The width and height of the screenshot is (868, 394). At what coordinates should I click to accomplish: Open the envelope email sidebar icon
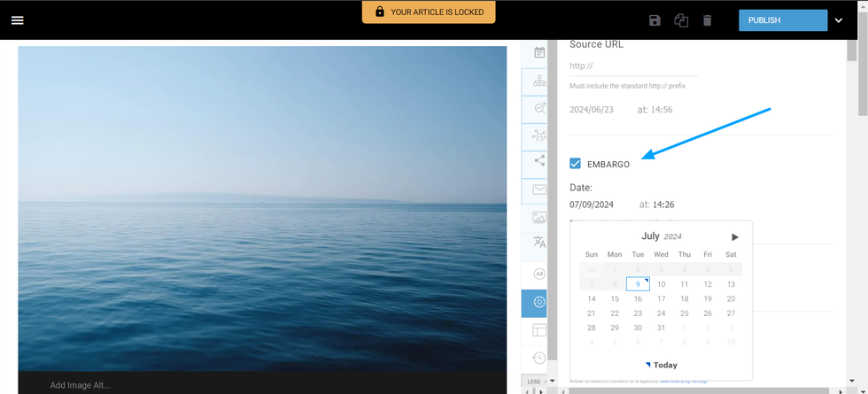(x=539, y=189)
